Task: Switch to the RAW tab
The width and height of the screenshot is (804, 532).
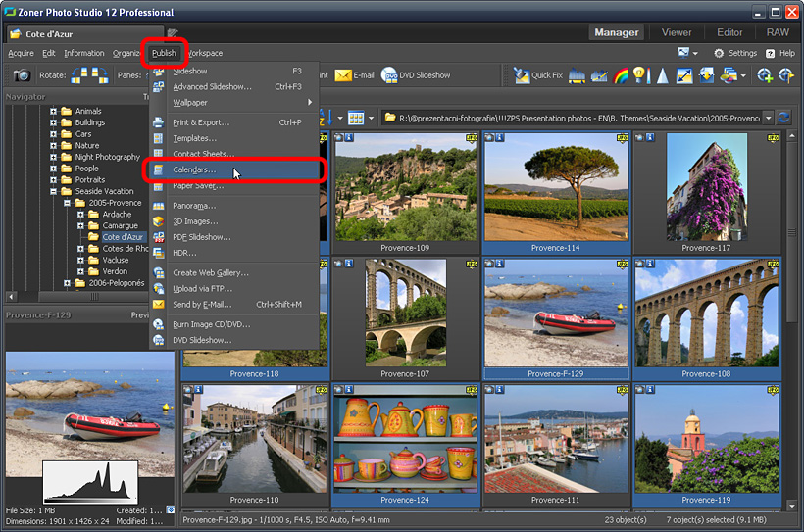Action: (x=778, y=32)
